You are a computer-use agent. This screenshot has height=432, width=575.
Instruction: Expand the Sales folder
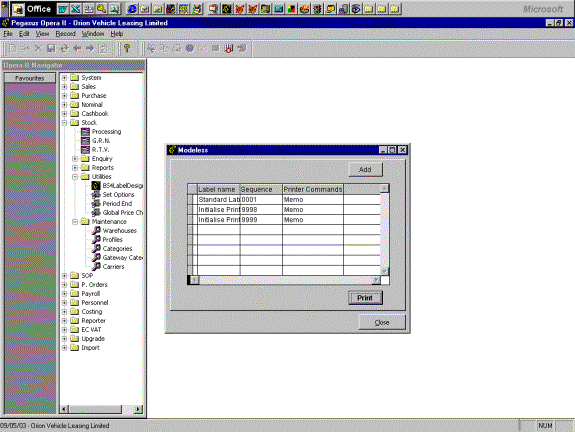pyautogui.click(x=64, y=87)
